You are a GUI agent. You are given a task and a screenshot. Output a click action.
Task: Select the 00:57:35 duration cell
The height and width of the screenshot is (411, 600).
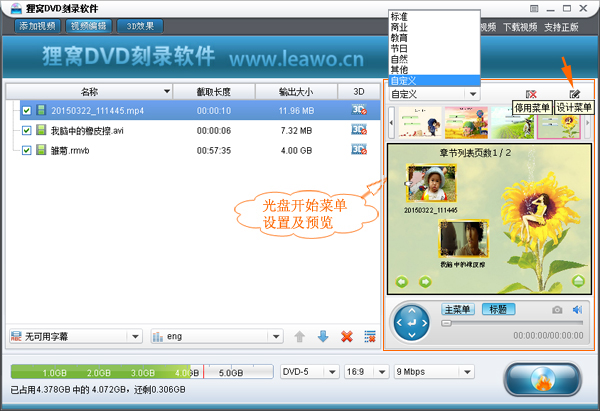pos(214,150)
